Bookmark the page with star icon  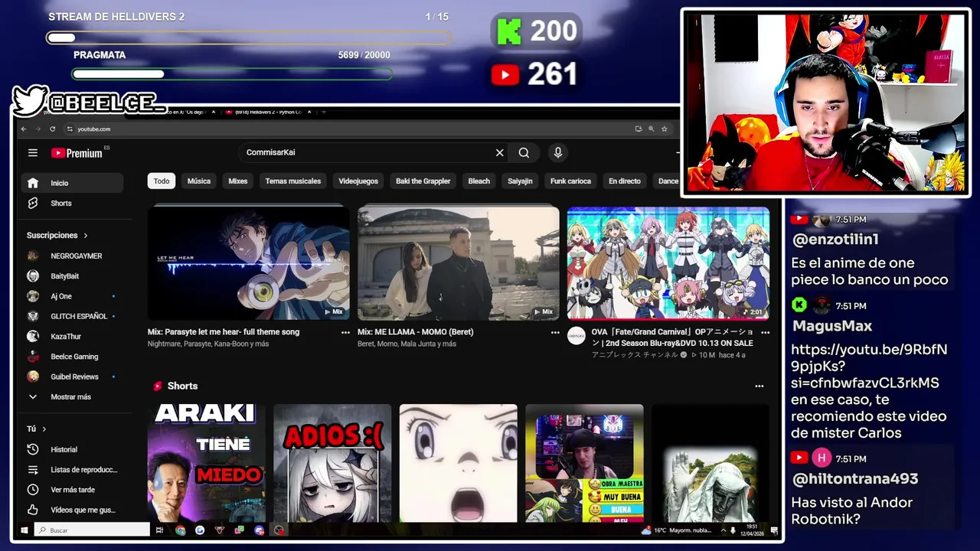point(665,129)
